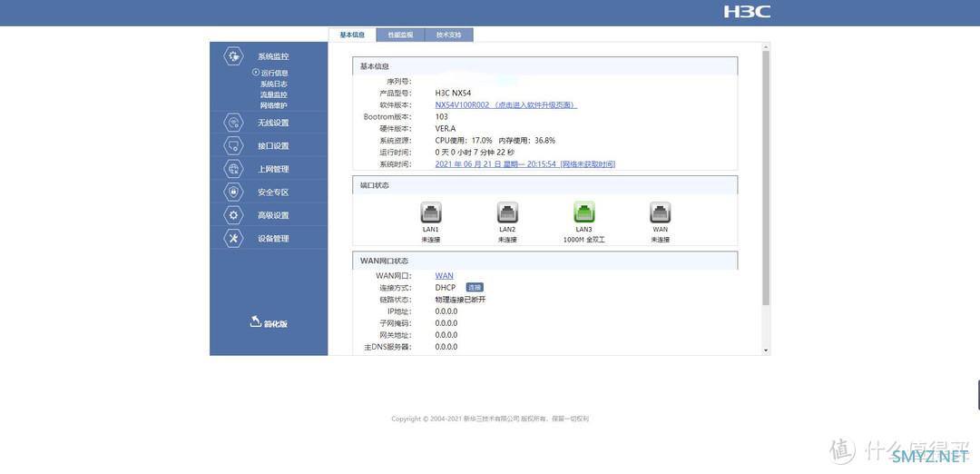980x474 pixels.
Task: Click the product model H3C NX54 text
Action: click(453, 94)
